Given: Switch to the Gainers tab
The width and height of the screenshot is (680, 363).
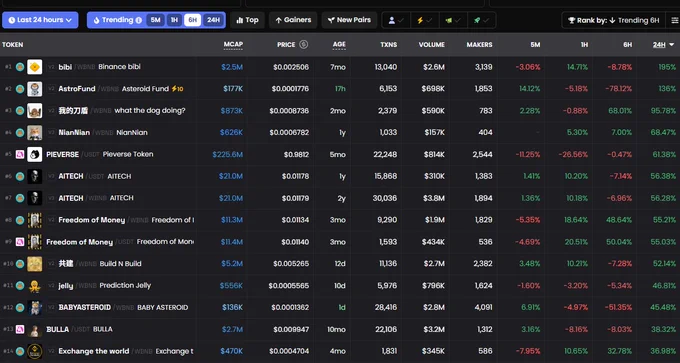Looking at the screenshot, I should tap(293, 20).
